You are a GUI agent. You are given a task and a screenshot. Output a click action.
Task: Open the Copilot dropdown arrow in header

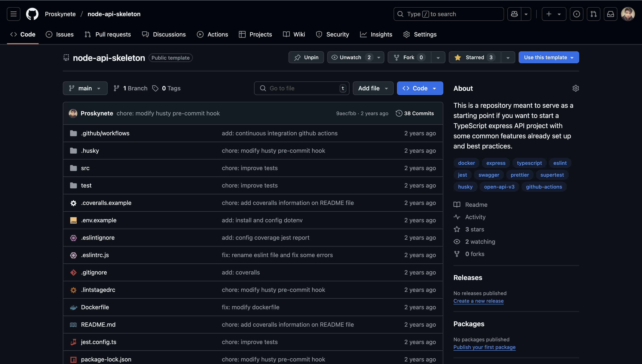pyautogui.click(x=526, y=14)
